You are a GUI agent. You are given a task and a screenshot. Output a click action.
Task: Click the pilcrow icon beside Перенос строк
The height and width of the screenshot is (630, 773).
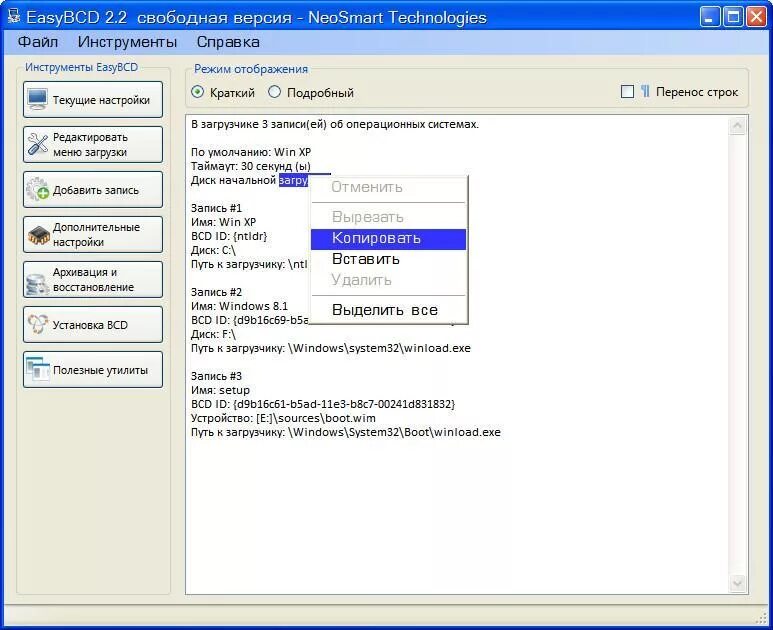[645, 91]
